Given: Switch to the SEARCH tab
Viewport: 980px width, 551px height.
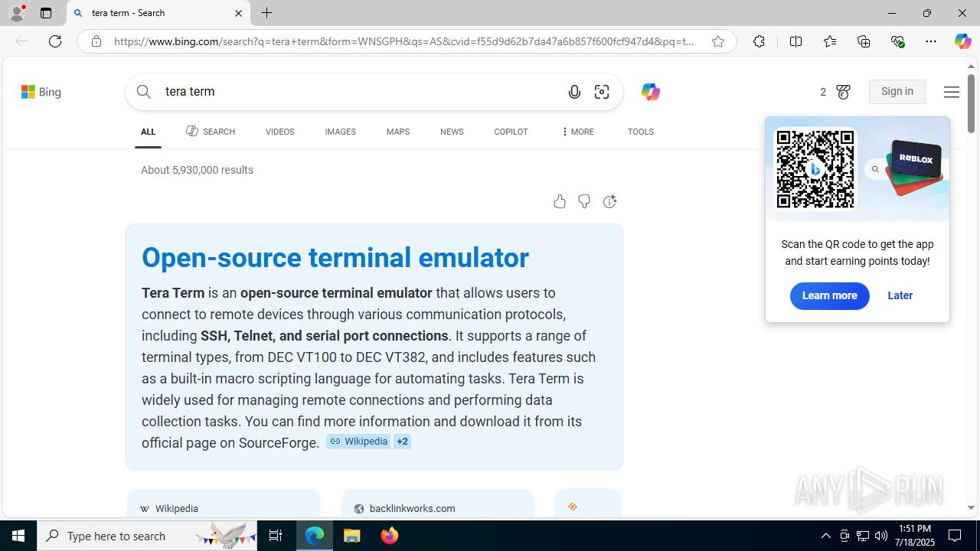Looking at the screenshot, I should point(211,132).
